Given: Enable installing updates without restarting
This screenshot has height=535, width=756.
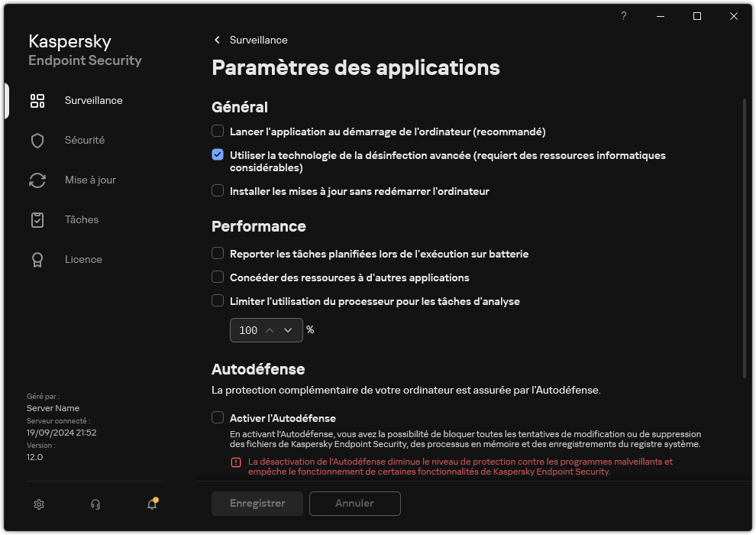Looking at the screenshot, I should 218,190.
